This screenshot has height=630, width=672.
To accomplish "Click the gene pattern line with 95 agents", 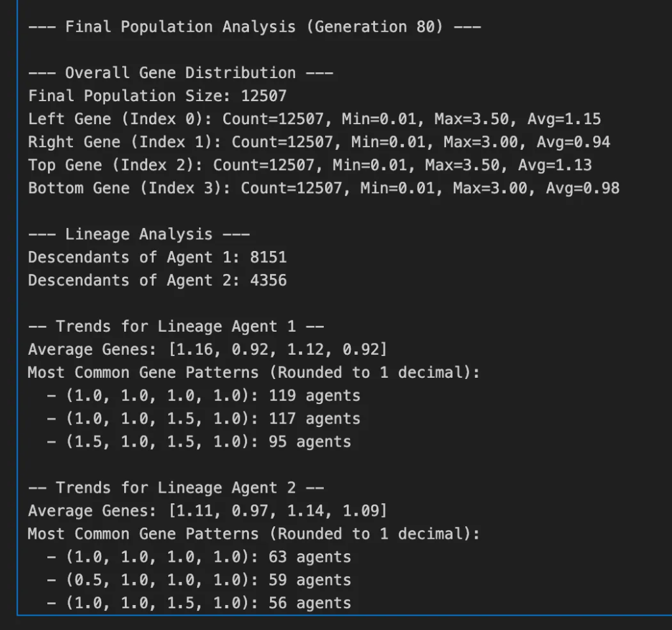I will coord(198,441).
